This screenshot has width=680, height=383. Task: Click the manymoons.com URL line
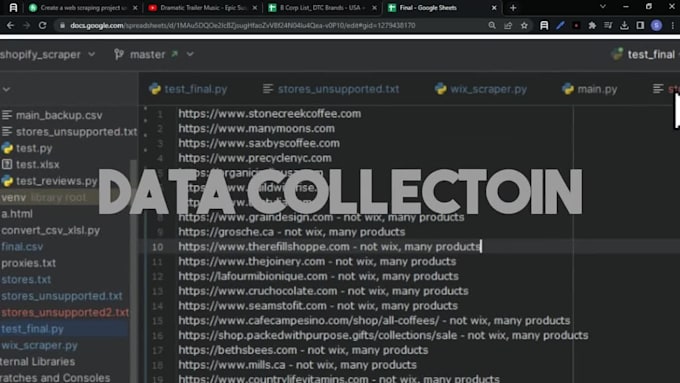click(x=256, y=128)
